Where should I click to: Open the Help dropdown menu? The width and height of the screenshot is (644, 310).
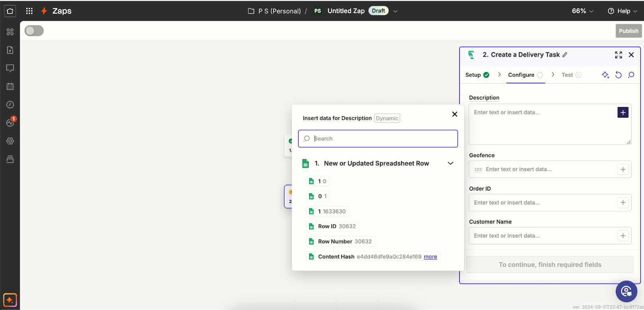(x=622, y=11)
